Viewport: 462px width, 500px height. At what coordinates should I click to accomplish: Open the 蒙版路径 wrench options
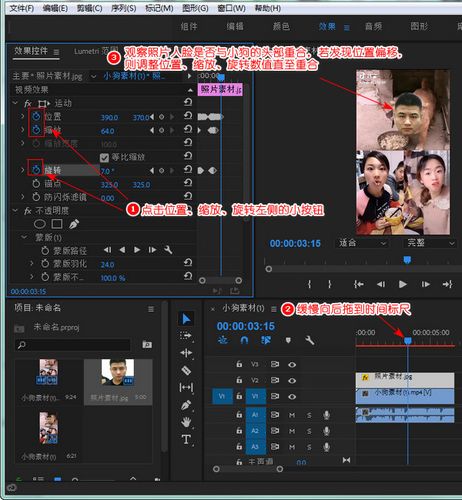168,250
